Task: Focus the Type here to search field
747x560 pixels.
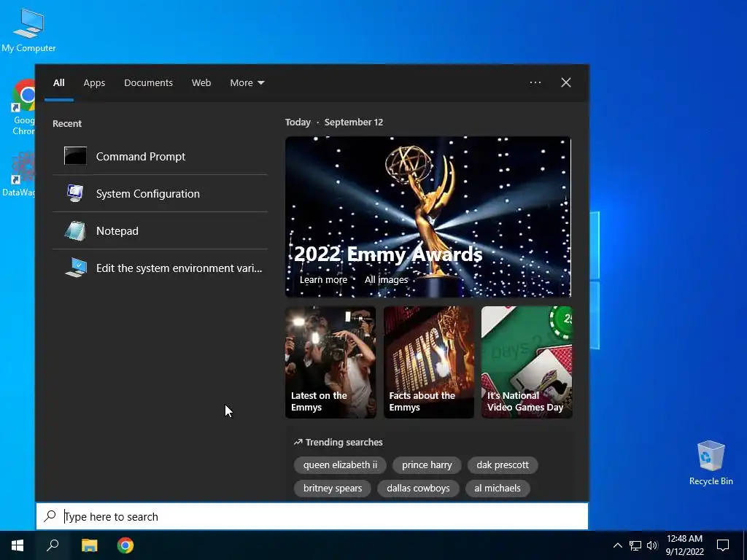Action: [x=312, y=516]
